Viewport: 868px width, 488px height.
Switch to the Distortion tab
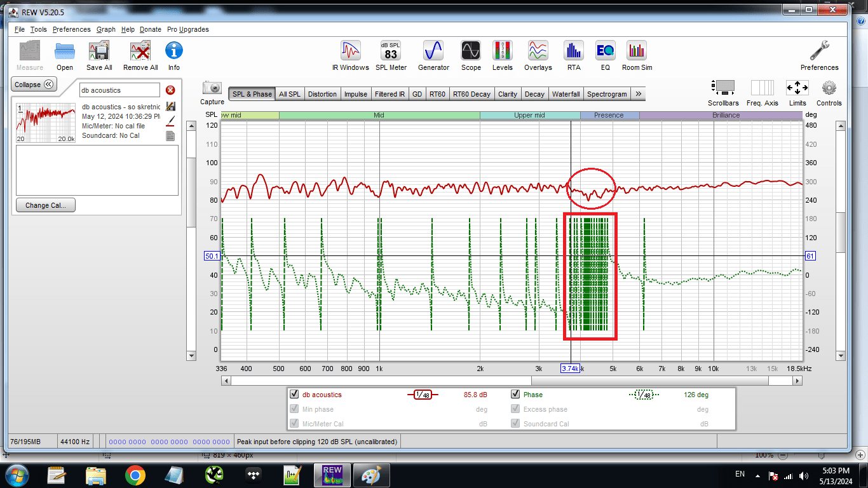pyautogui.click(x=322, y=94)
